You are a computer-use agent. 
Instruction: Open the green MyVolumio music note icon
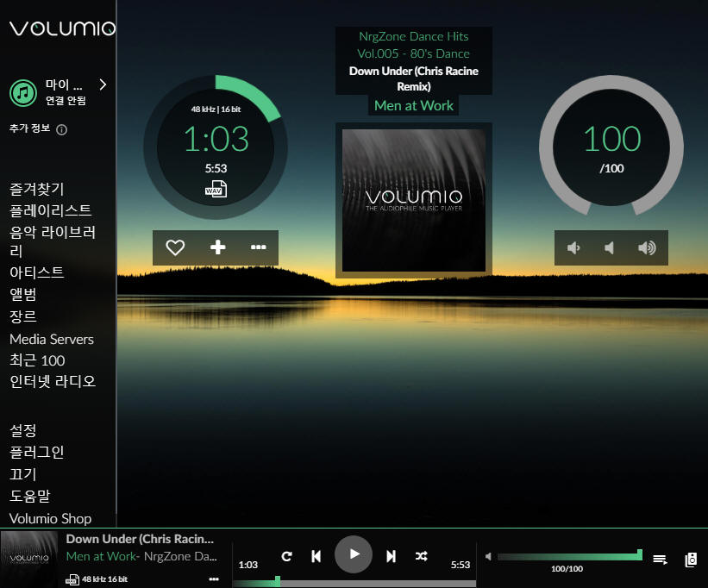pyautogui.click(x=23, y=93)
